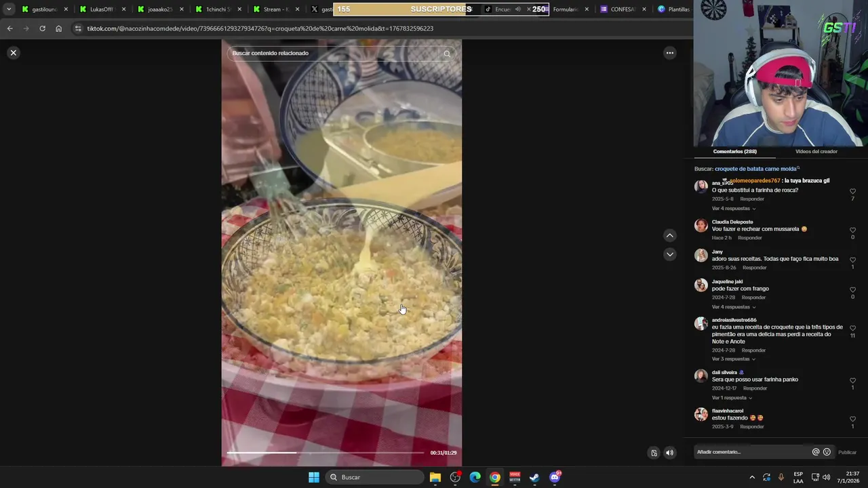Open Claudia Delaposto's profile avatar
Image resolution: width=868 pixels, height=488 pixels.
[701, 226]
